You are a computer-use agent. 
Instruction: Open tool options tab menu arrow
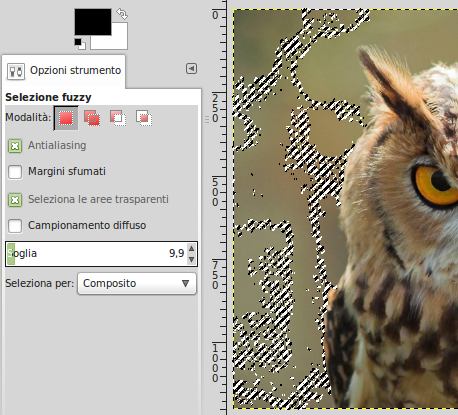191,69
